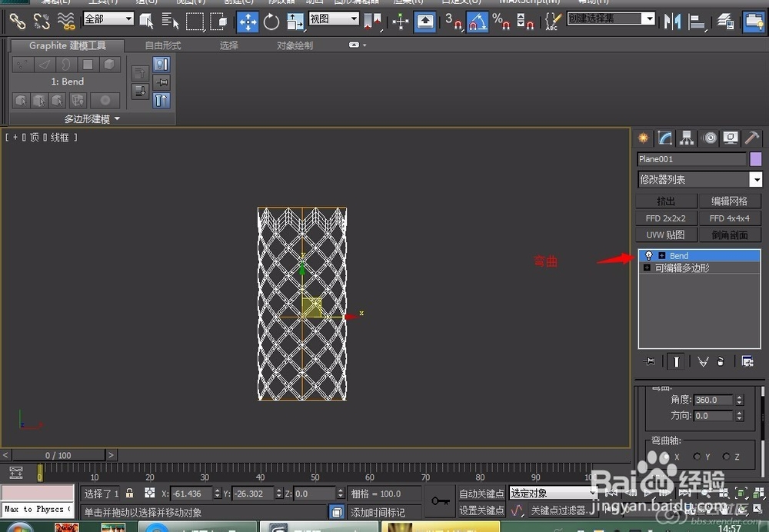769x532 pixels.
Task: Open Configure Modifier Sets icon
Action: pyautogui.click(x=747, y=362)
